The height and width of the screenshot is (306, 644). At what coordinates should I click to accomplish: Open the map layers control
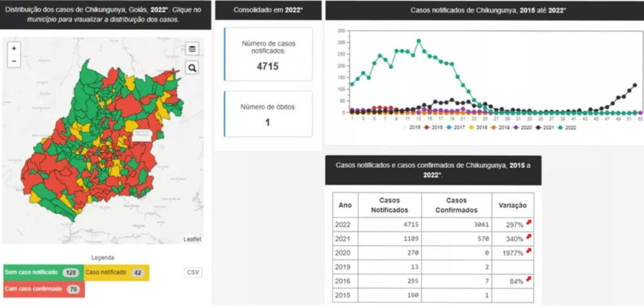[192, 49]
